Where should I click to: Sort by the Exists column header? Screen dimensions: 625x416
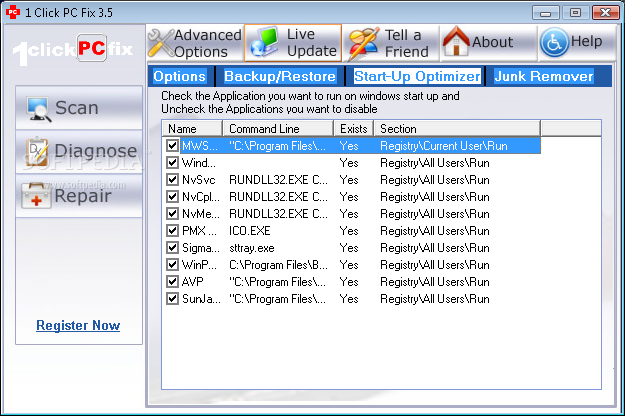(354, 129)
